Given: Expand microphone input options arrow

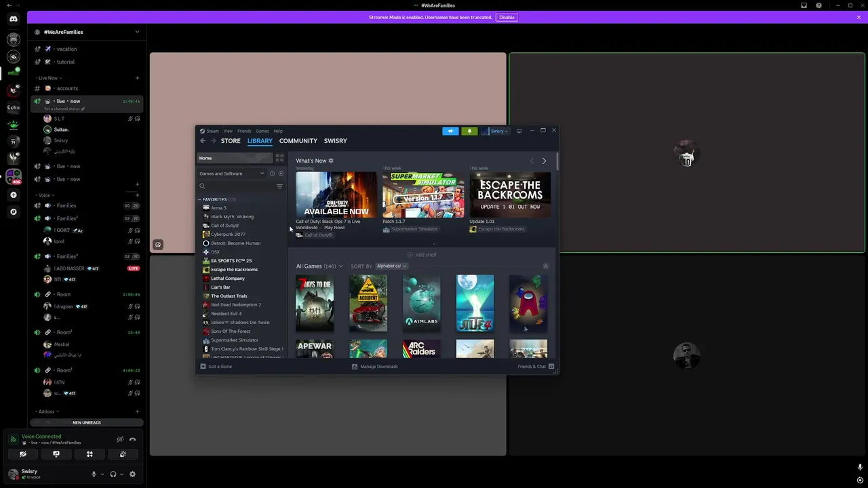Looking at the screenshot, I should 102,474.
